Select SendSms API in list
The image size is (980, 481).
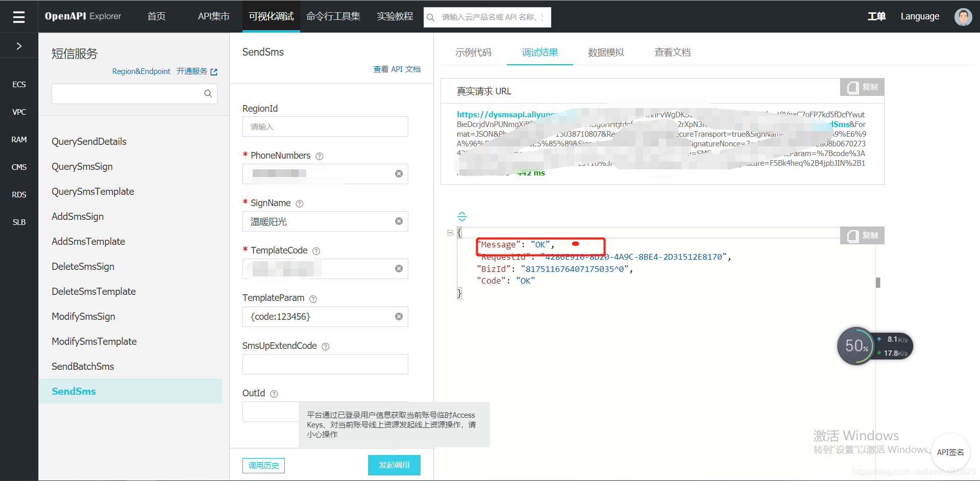point(131,391)
